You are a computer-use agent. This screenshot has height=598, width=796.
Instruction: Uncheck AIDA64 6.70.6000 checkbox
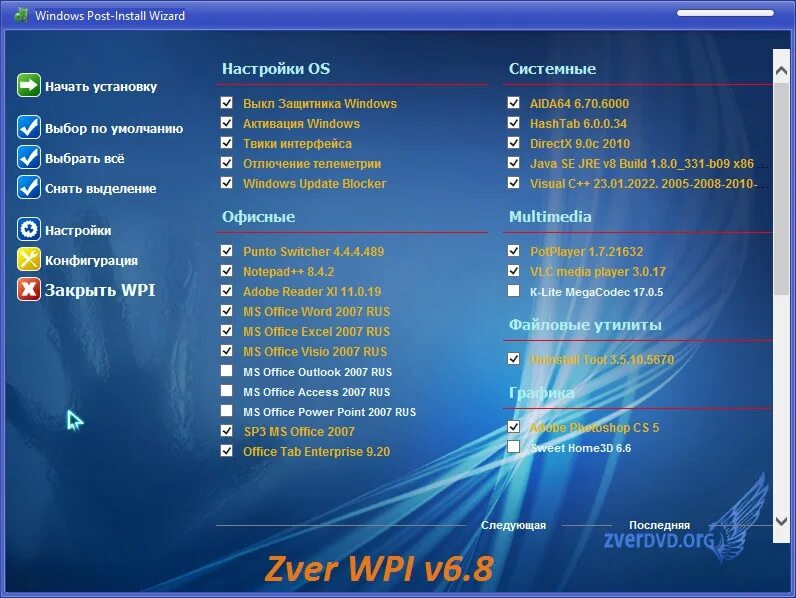(x=513, y=103)
